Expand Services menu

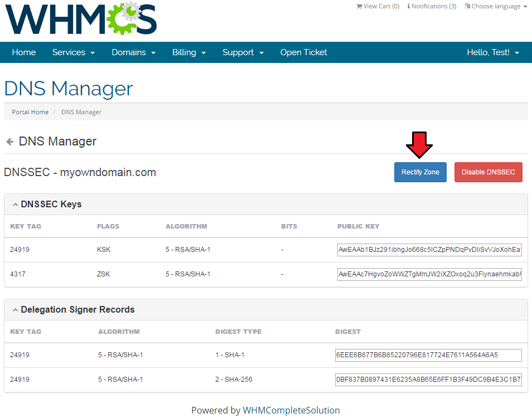(73, 52)
